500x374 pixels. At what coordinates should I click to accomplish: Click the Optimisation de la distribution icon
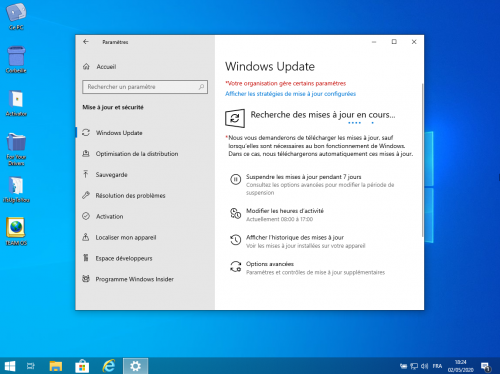point(86,153)
